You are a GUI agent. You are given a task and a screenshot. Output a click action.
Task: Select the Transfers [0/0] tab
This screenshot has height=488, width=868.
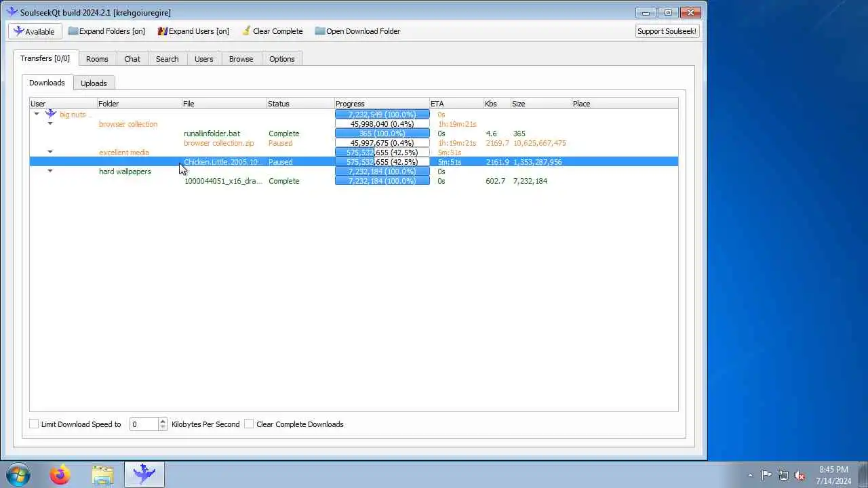click(x=45, y=58)
